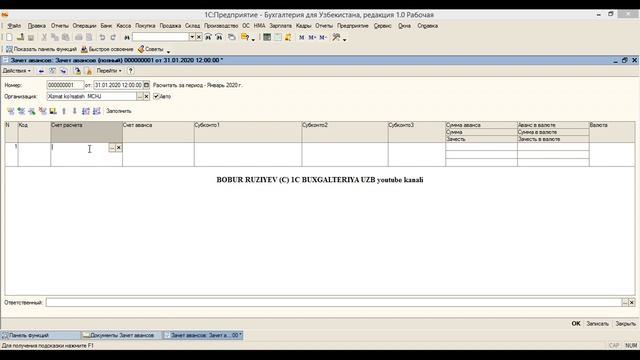
Task: Open the calendar icon in main toolbar
Action: [278, 37]
